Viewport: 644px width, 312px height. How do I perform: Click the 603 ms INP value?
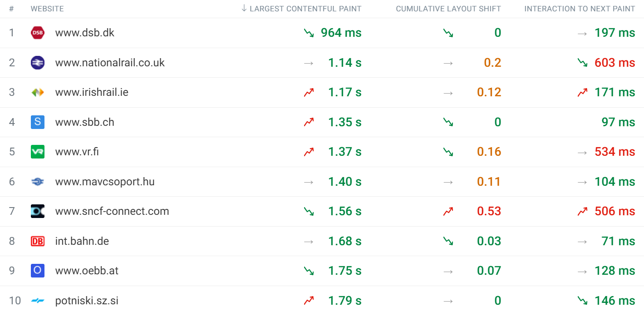click(x=615, y=63)
